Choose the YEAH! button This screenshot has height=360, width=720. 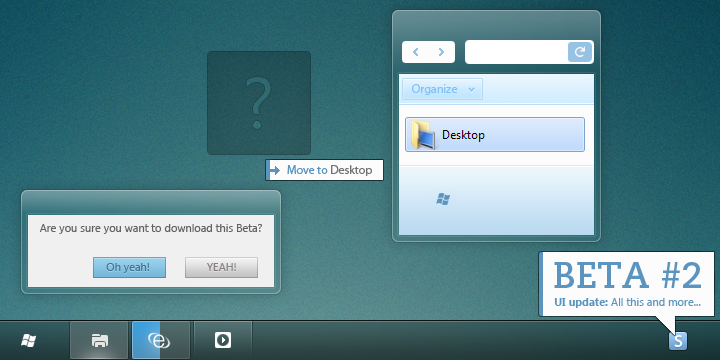pyautogui.click(x=221, y=267)
